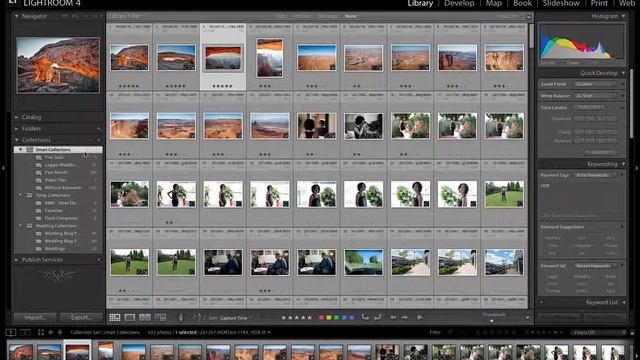Image resolution: width=640 pixels, height=360 pixels.
Task: Click the None option in Library Filter
Action: tap(350, 16)
